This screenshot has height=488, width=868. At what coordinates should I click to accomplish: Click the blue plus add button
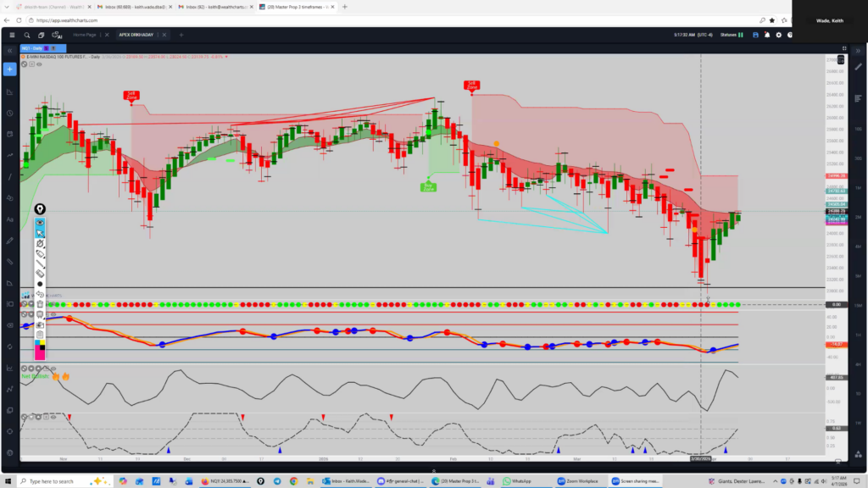(9, 69)
